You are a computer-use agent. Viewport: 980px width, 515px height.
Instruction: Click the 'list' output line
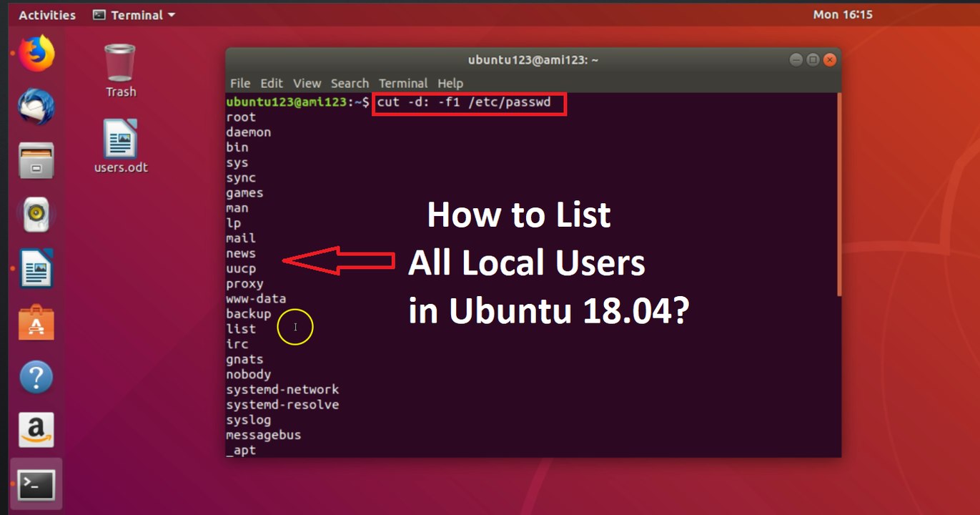click(x=241, y=329)
